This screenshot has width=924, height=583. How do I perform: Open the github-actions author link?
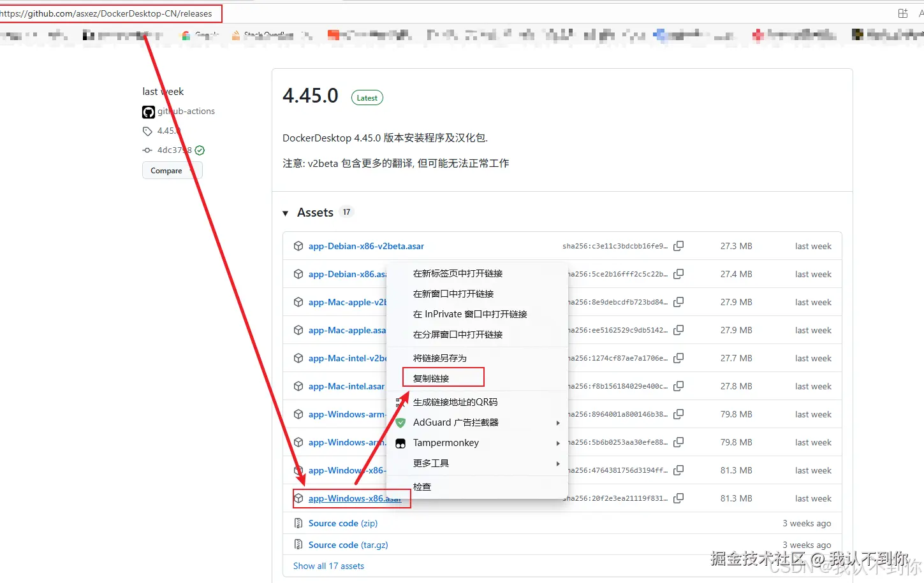coord(186,111)
